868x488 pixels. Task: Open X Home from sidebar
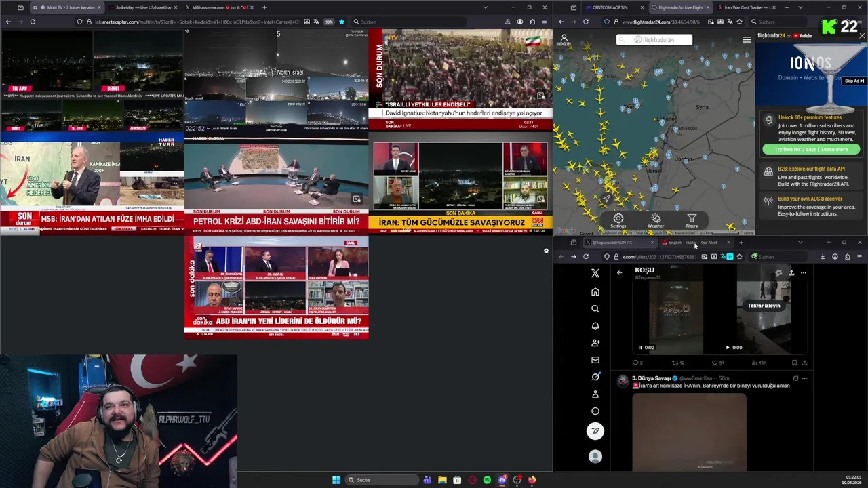pos(595,291)
